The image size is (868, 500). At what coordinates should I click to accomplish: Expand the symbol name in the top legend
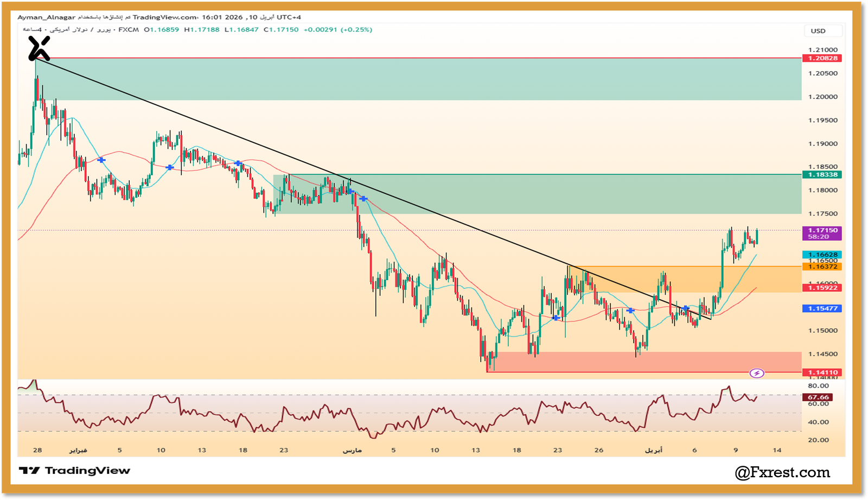click(81, 30)
